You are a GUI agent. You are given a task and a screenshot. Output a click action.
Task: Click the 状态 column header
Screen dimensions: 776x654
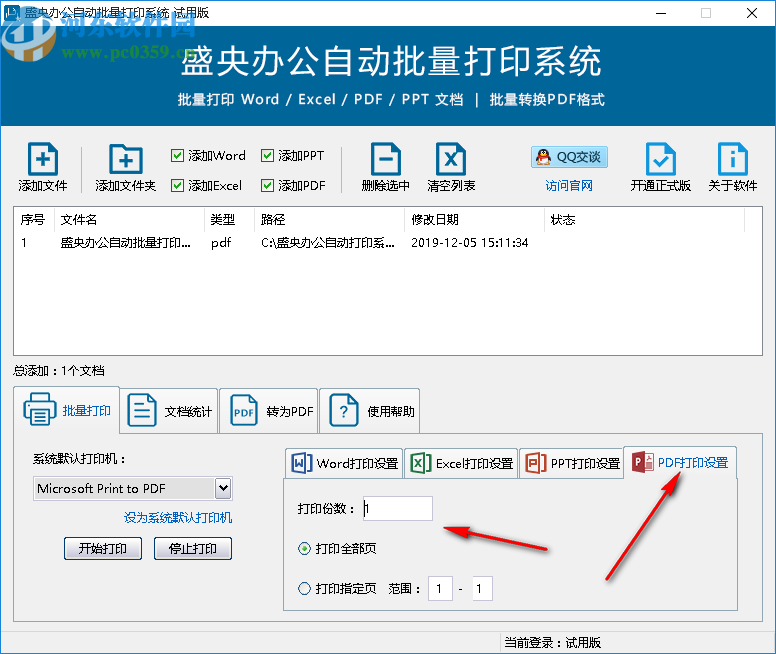coord(645,219)
